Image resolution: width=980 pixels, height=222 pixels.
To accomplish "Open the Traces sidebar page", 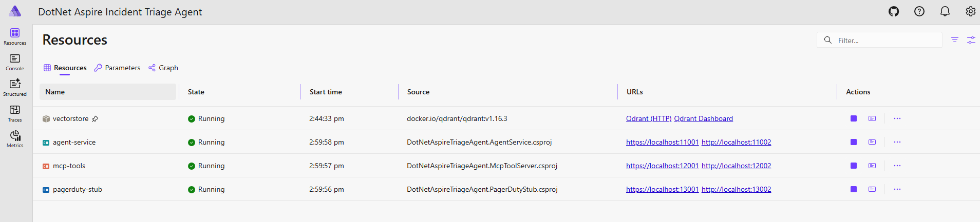I will pyautogui.click(x=15, y=113).
